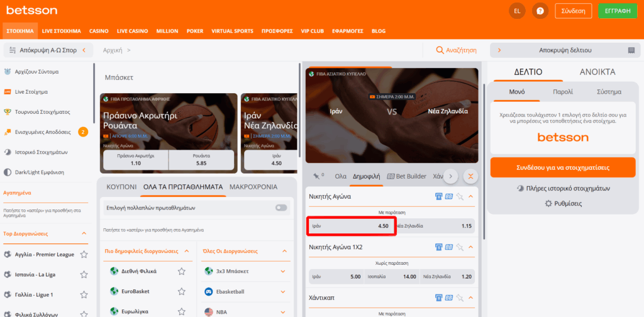Click the Live Στοίχημα icon in sidebar
The image size is (644, 317).
(8, 92)
